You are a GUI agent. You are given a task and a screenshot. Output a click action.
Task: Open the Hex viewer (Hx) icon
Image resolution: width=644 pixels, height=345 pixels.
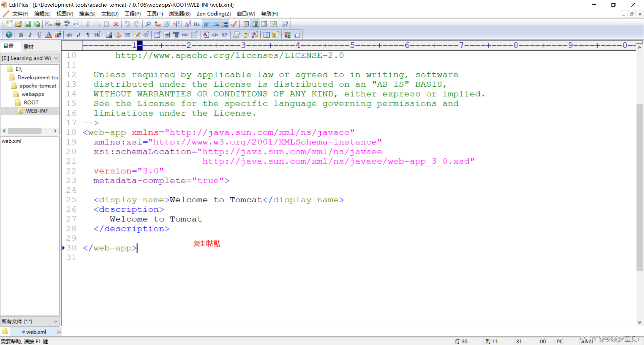[197, 24]
